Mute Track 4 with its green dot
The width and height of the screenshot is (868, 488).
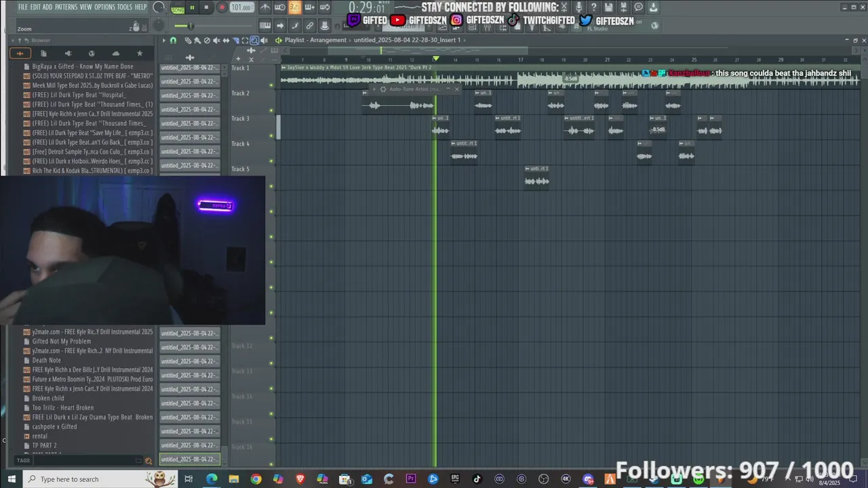tap(271, 161)
